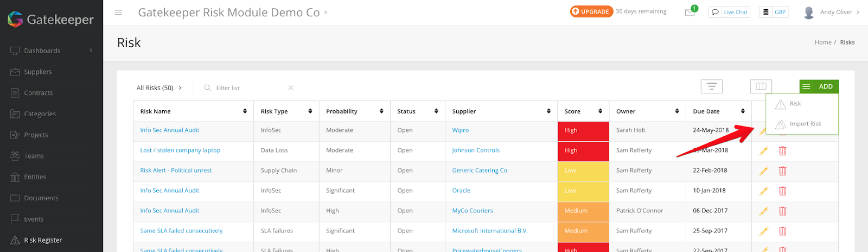Open the Andy Oliver account dropdown
868x252 pixels.
click(x=840, y=12)
